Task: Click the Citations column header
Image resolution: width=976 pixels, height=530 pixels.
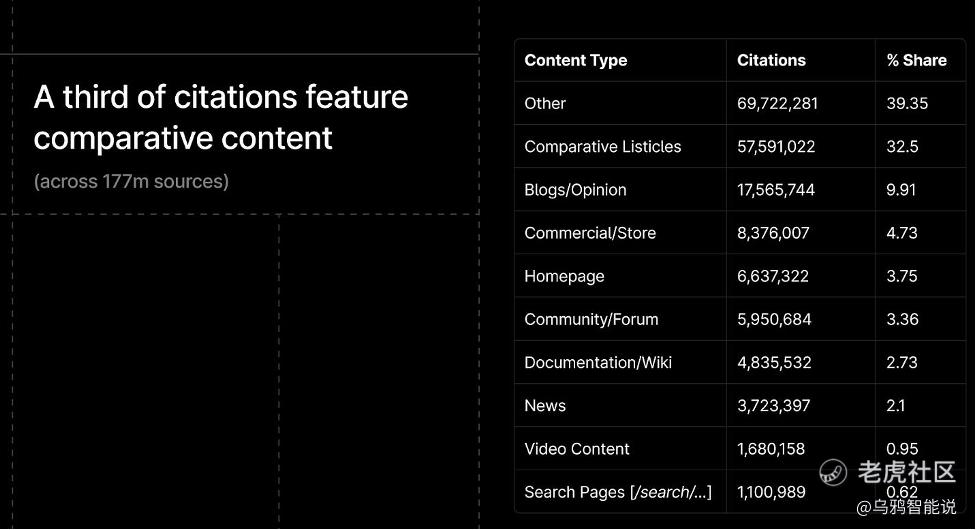Action: [771, 60]
